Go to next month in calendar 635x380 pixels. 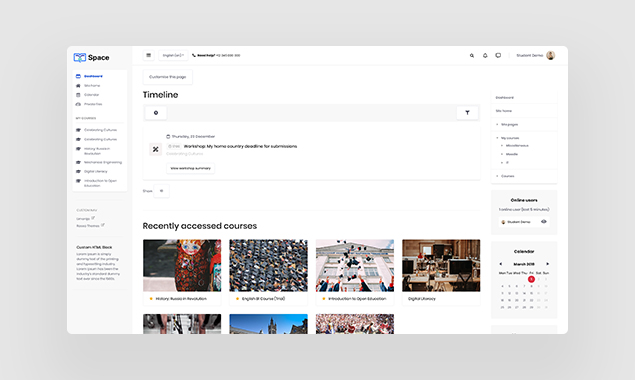[x=548, y=264]
